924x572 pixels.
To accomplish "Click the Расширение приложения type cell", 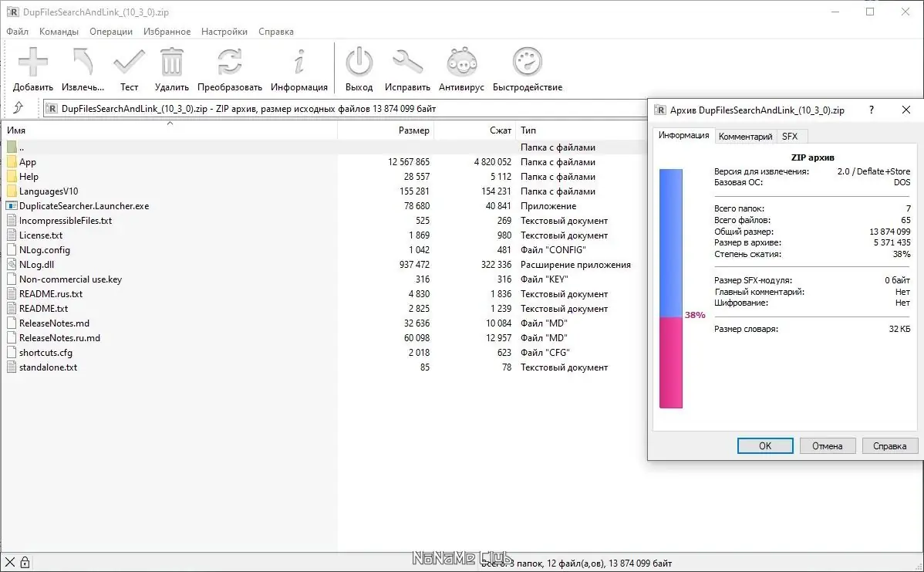I will [575, 264].
